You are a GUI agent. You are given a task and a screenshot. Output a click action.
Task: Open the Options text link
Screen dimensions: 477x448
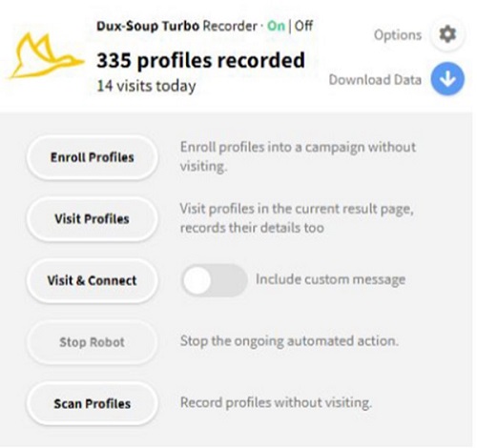(x=398, y=35)
